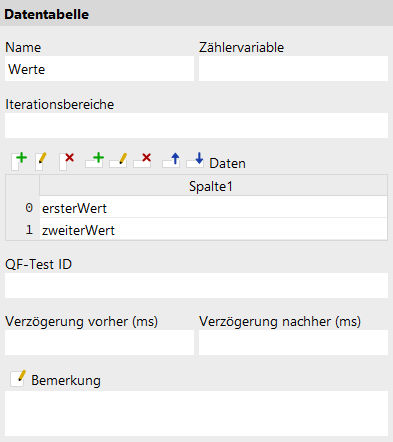This screenshot has height=442, width=393.
Task: Focus the Verzögerung nachher (ms) field
Action: pos(293,343)
